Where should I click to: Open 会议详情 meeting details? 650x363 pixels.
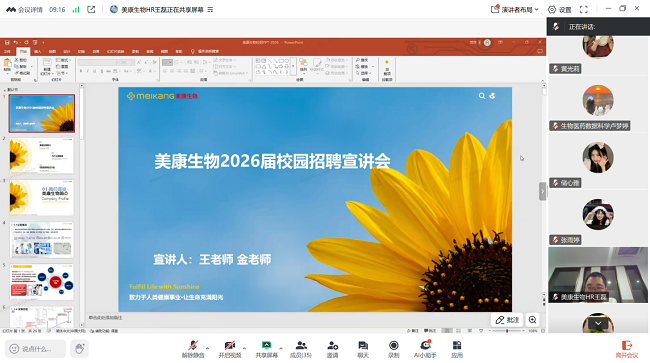[24, 10]
